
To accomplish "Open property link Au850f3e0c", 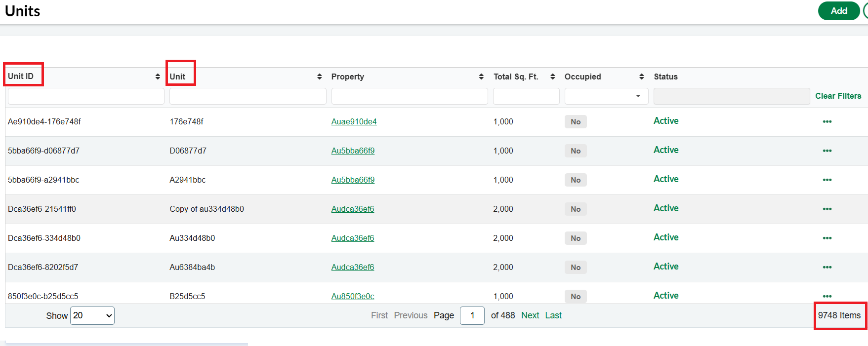I will 353,296.
